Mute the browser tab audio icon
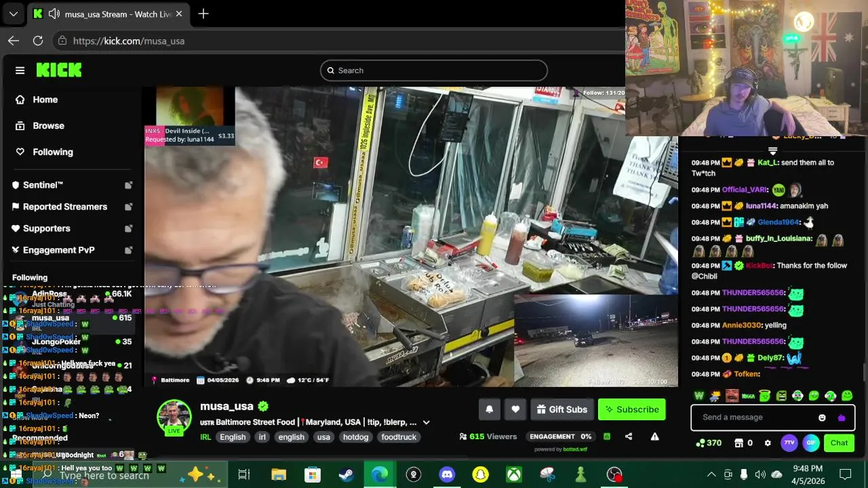 point(54,14)
